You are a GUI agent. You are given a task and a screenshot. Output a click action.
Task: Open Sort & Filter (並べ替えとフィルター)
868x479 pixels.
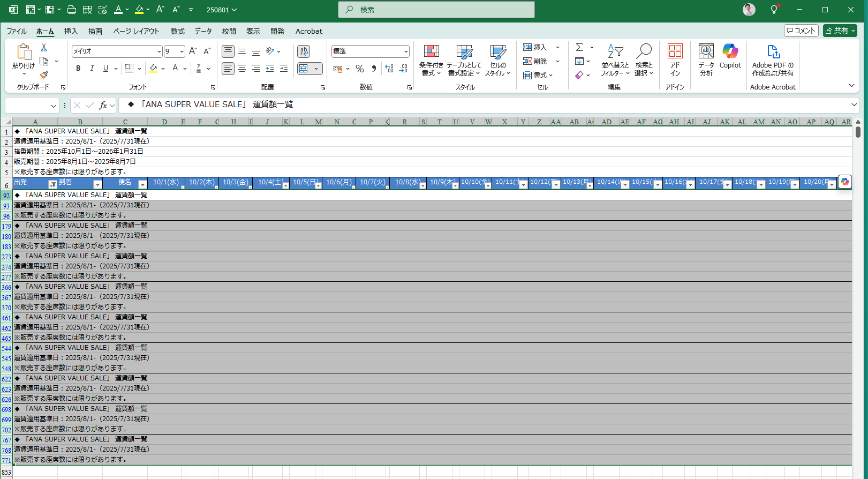(x=615, y=60)
